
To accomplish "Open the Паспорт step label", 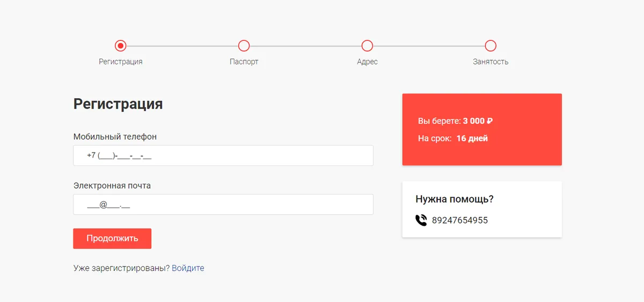I will tap(244, 62).
